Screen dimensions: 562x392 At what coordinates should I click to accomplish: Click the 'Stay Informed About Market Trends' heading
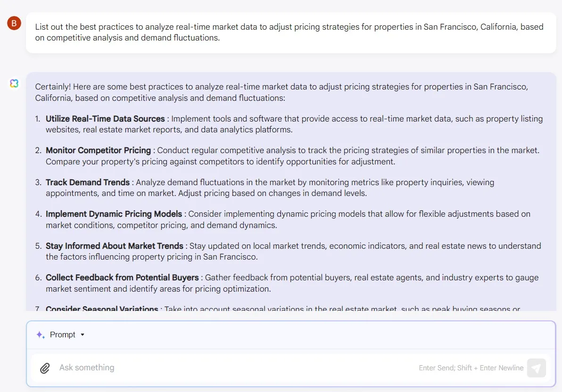point(115,246)
